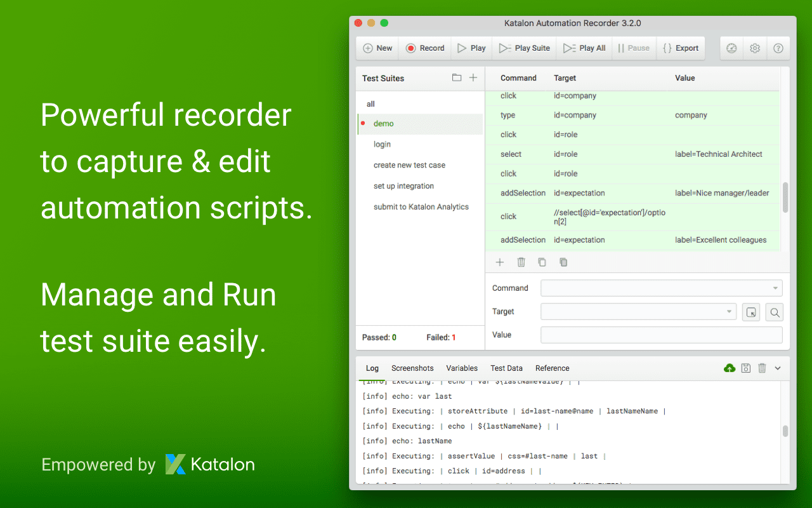
Task: Click the Find target magnifier icon
Action: [x=774, y=312]
